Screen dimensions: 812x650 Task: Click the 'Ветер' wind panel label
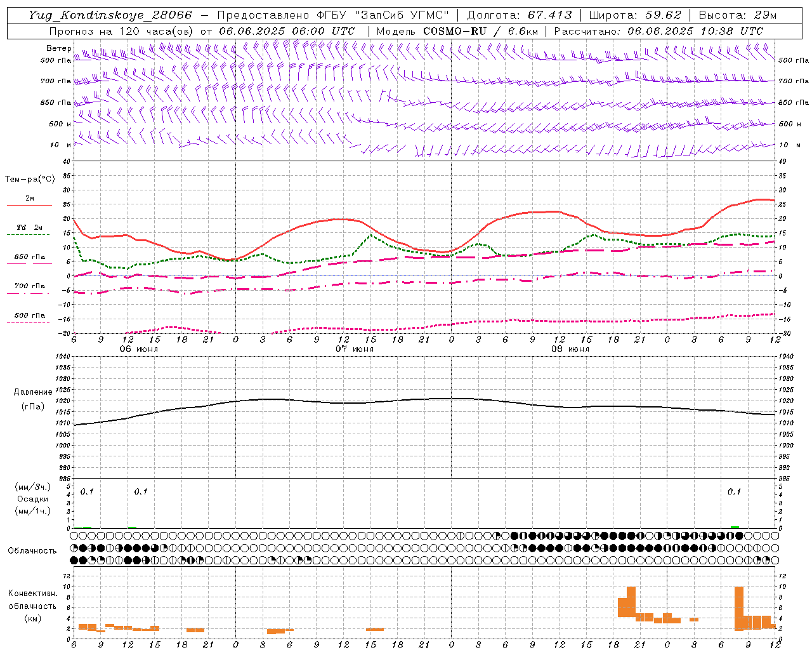point(58,48)
